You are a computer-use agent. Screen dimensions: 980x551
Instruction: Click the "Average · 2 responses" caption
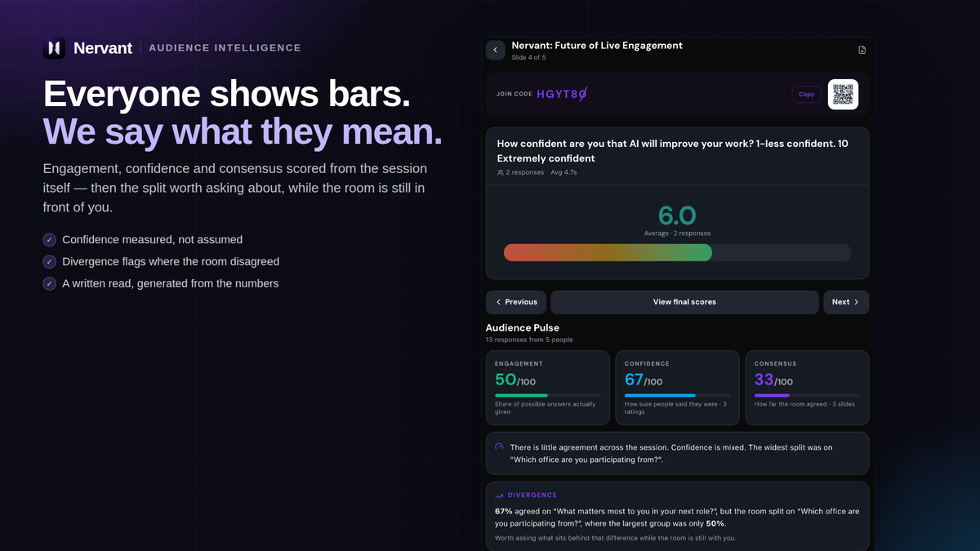pyautogui.click(x=677, y=233)
